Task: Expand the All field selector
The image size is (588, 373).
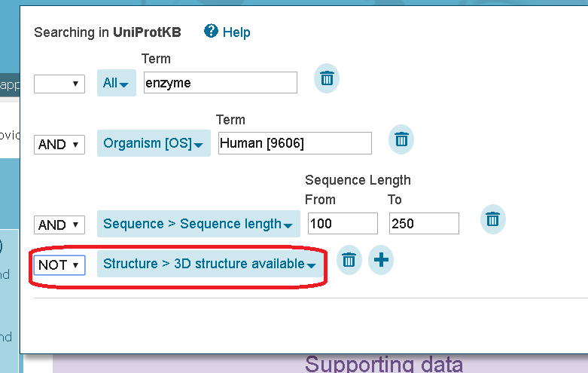Action: (116, 83)
